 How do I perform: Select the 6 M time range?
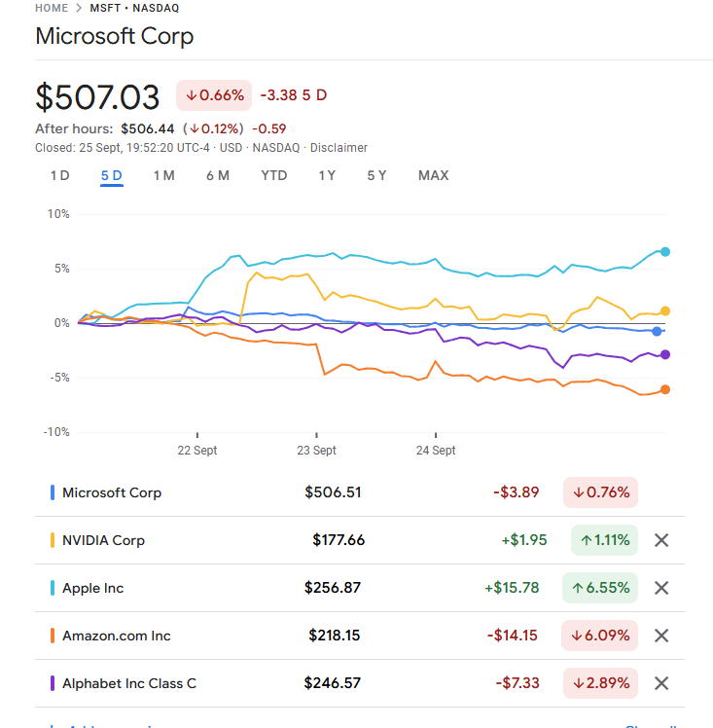click(x=218, y=176)
